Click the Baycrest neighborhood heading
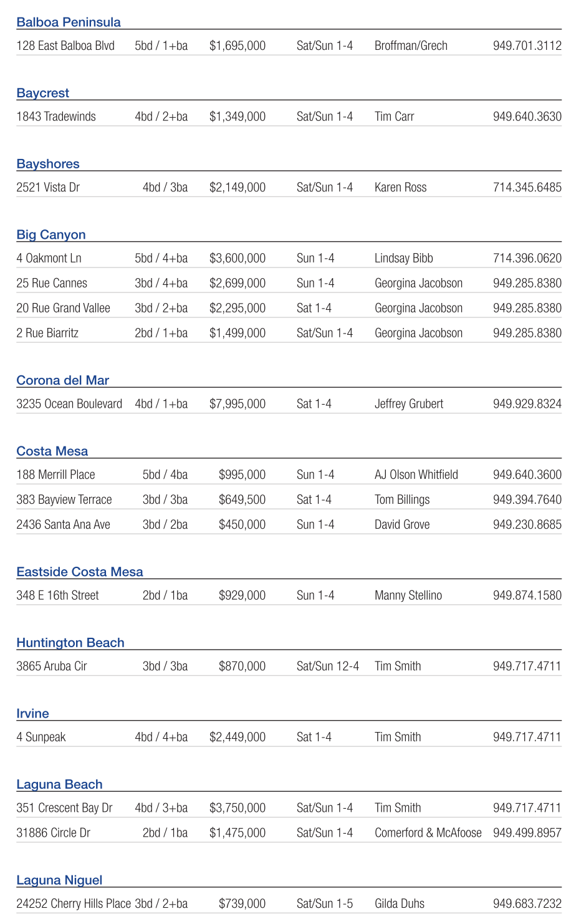 coord(43,94)
